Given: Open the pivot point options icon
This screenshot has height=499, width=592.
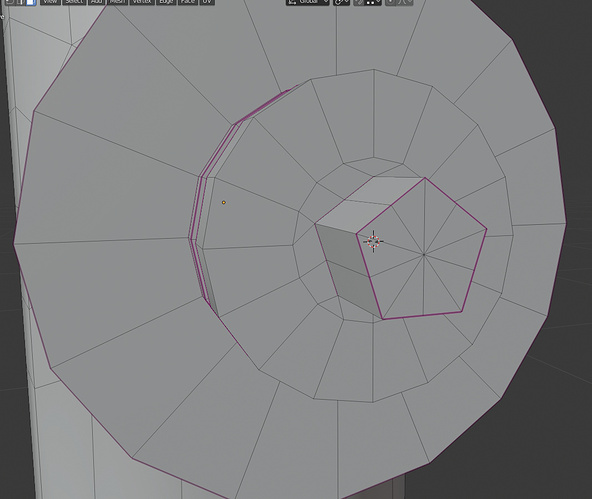Looking at the screenshot, I should pos(342,2).
